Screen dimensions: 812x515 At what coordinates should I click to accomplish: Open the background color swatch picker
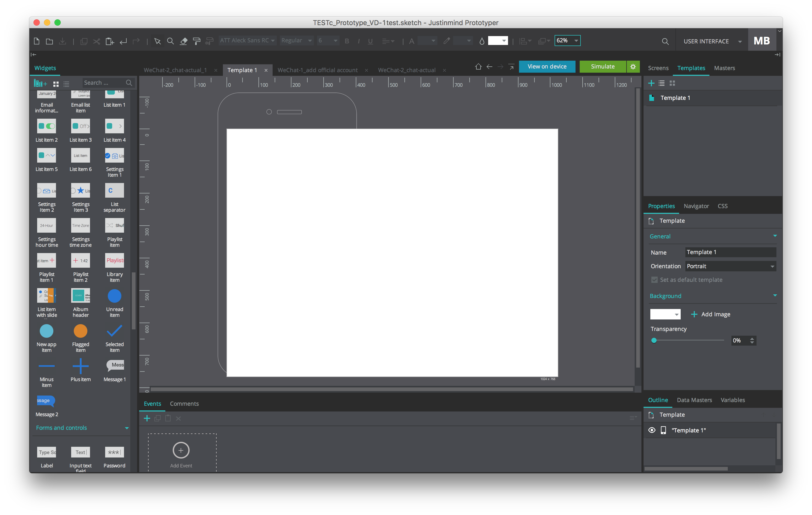665,314
